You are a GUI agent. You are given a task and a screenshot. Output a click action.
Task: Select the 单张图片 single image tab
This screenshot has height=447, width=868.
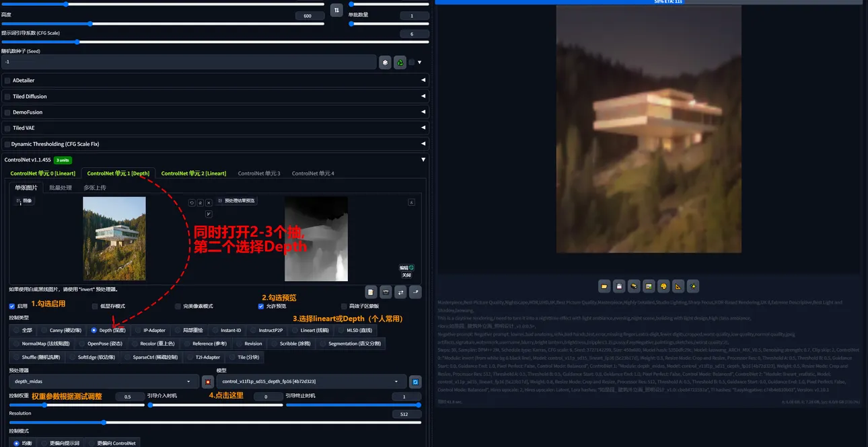pyautogui.click(x=26, y=188)
